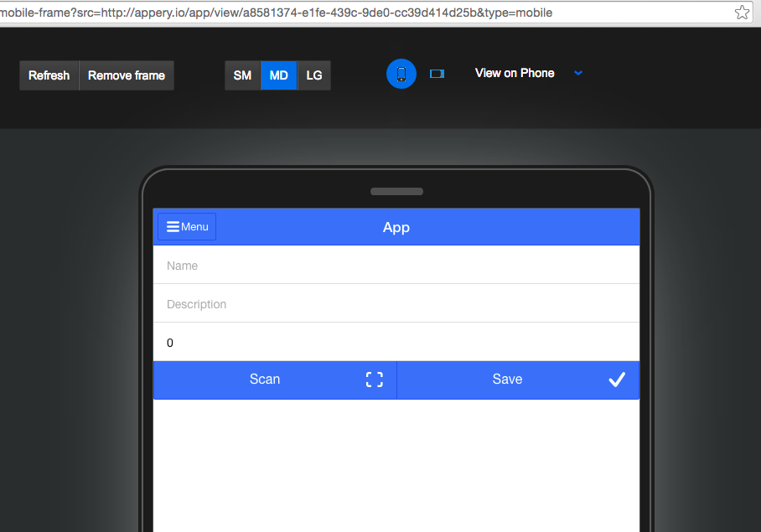This screenshot has width=761, height=532.
Task: Click the browser URL address bar
Action: (x=335, y=13)
